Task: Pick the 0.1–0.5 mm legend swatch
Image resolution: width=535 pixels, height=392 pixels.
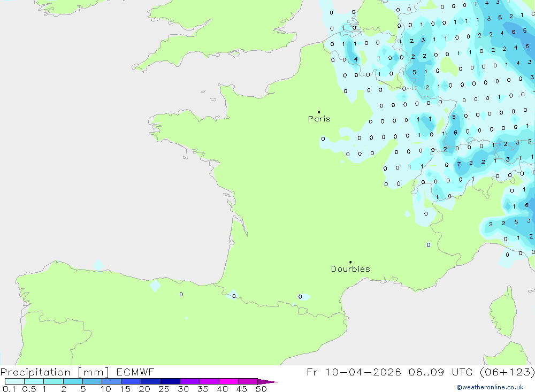Action: tap(14, 381)
